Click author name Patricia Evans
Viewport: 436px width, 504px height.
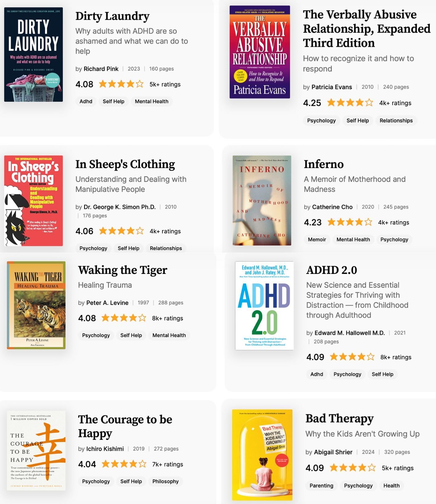click(x=331, y=87)
